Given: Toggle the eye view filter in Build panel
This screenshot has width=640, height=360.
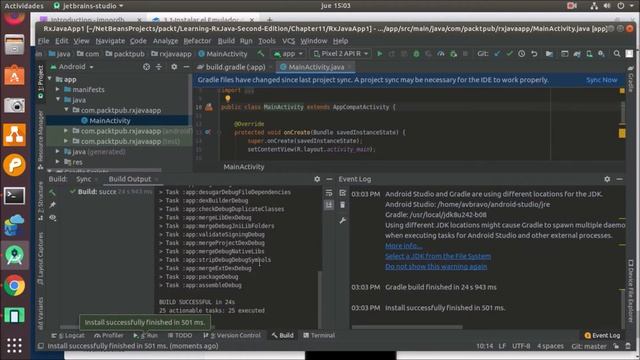Looking at the screenshot, I should pyautogui.click(x=53, y=218).
